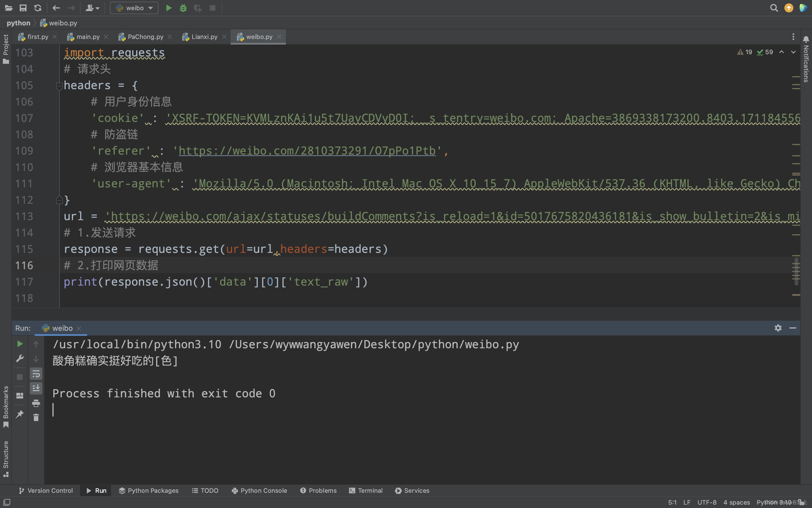The width and height of the screenshot is (812, 508).
Task: Hide the Run panel with minimize dash
Action: click(x=793, y=328)
